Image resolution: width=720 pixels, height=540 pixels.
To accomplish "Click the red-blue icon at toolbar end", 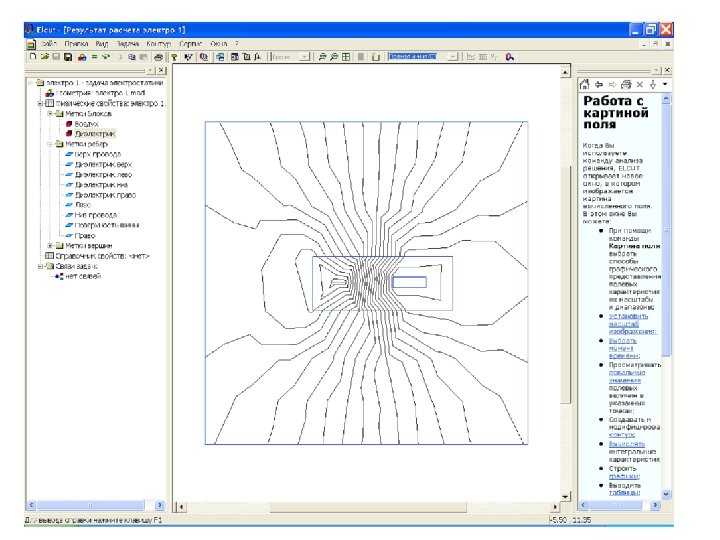I will pyautogui.click(x=510, y=57).
